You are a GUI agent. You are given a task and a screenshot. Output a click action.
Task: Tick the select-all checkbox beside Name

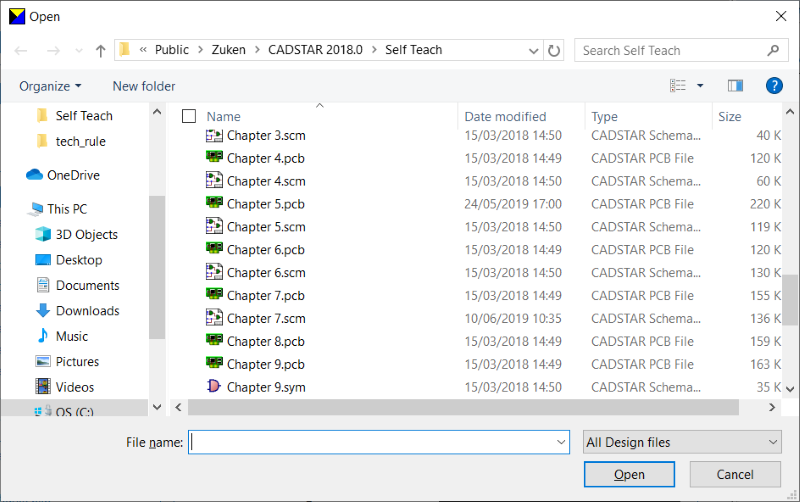point(189,116)
